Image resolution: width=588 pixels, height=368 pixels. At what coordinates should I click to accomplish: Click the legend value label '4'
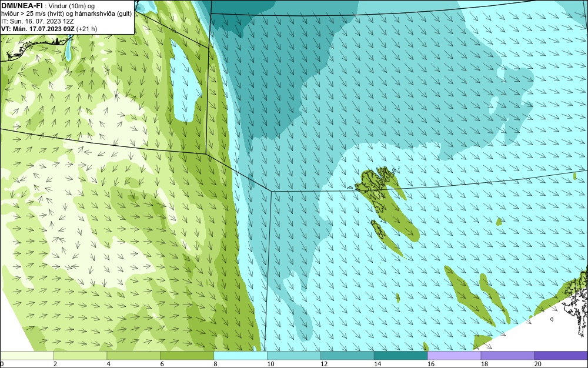[109, 364]
